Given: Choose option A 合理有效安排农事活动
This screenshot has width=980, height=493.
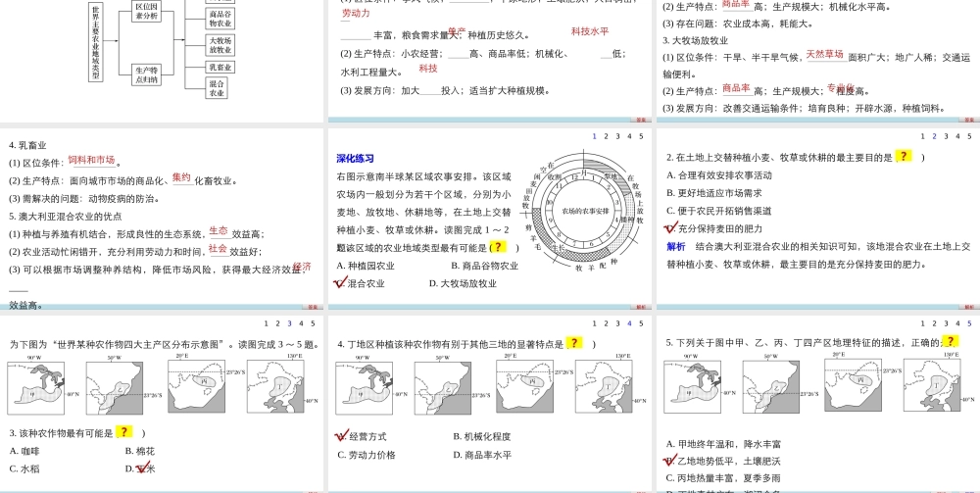Looking at the screenshot, I should [719, 175].
